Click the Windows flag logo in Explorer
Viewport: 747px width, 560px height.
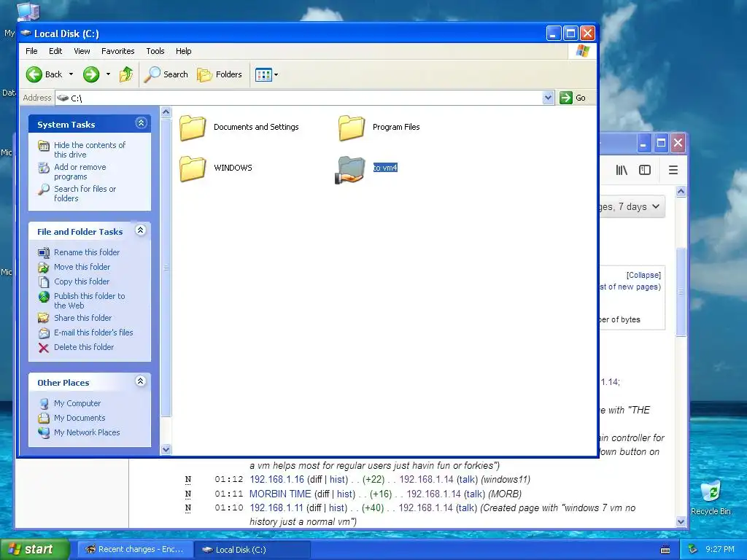click(583, 51)
